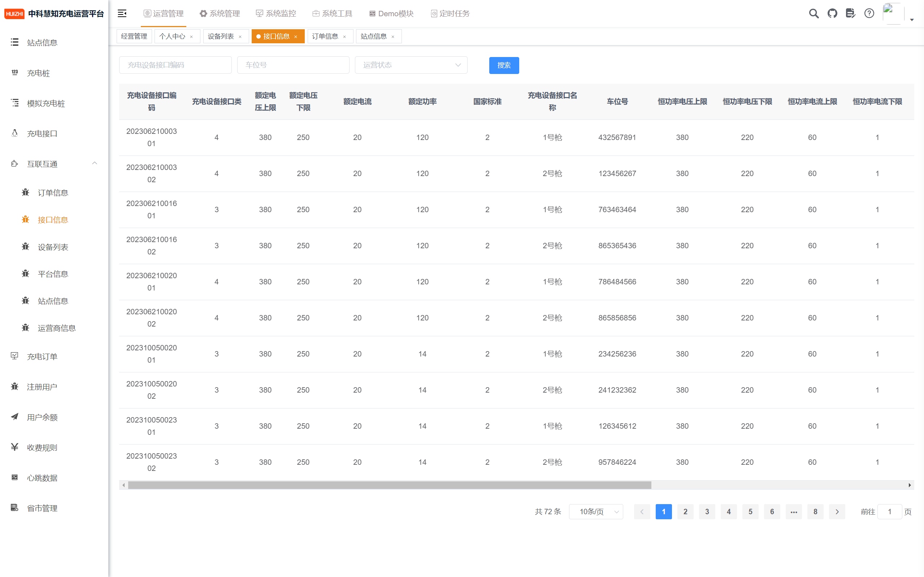Click the help question-mark icon
This screenshot has width=924, height=577.
click(x=869, y=13)
